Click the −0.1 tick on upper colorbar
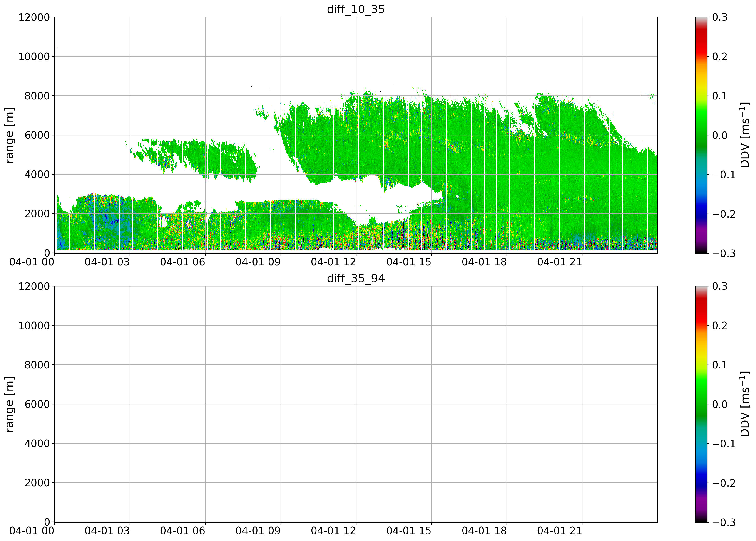756x541 pixels. (x=724, y=175)
